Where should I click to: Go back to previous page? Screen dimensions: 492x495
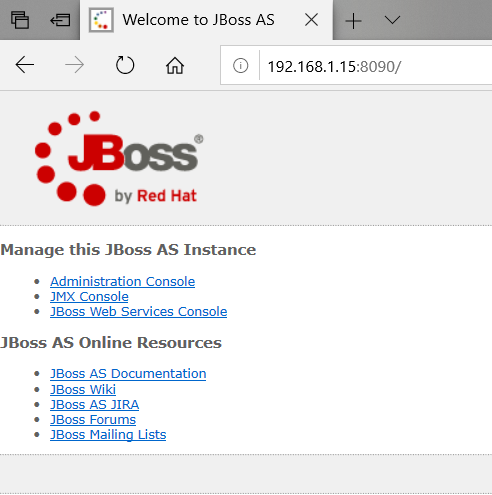[x=25, y=65]
